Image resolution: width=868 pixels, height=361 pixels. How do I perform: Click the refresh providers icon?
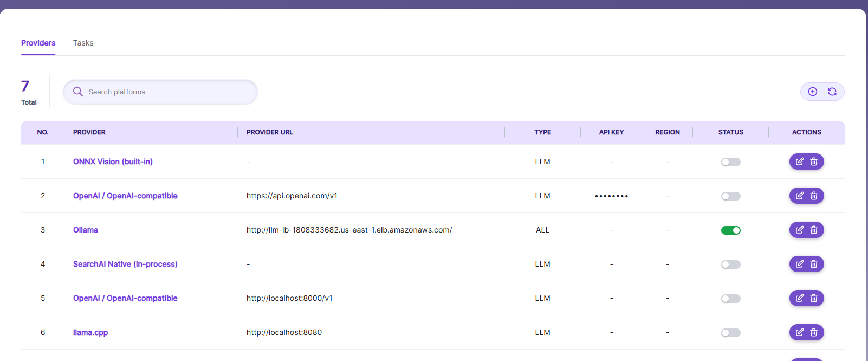832,92
